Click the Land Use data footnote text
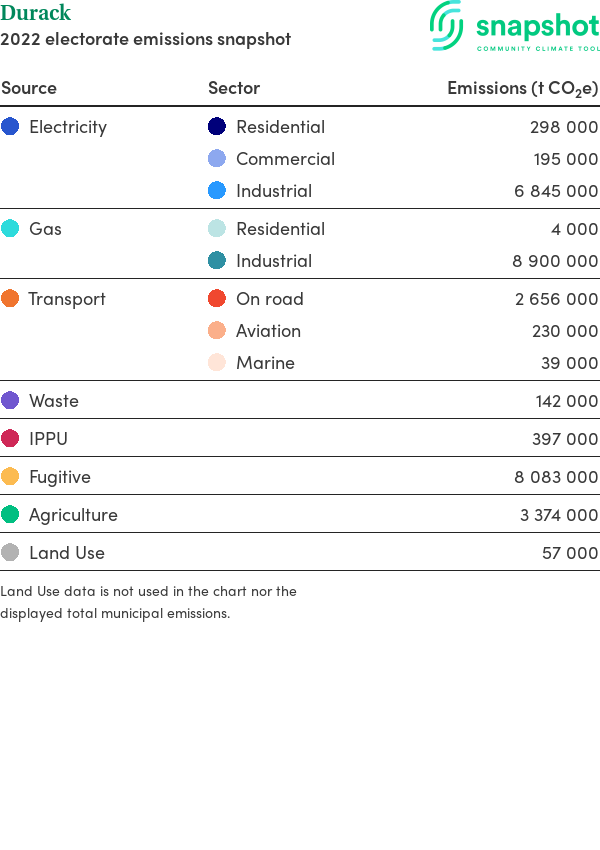This screenshot has height=850, width=600. 149,602
